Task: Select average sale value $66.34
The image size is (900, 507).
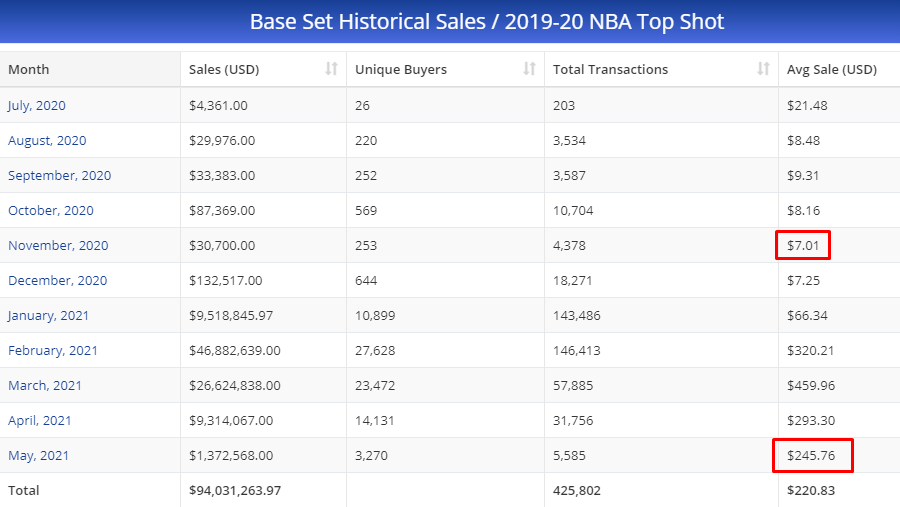Action: click(x=807, y=316)
